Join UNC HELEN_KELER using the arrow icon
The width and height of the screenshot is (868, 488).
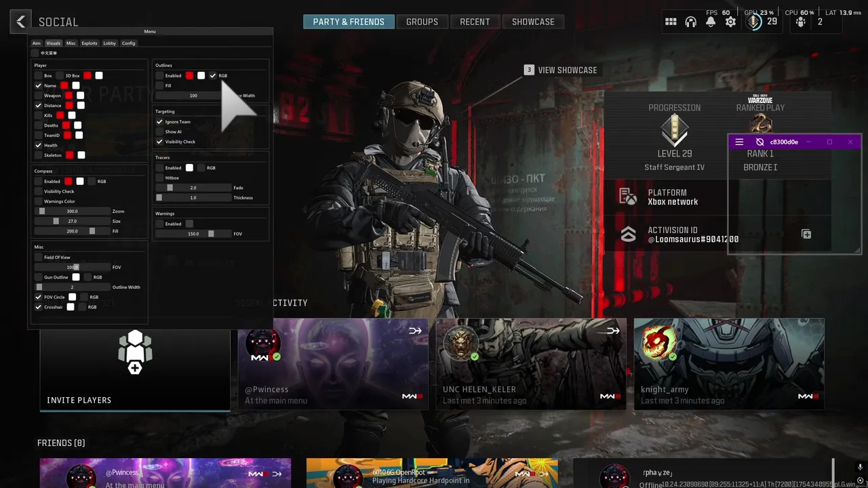613,331
